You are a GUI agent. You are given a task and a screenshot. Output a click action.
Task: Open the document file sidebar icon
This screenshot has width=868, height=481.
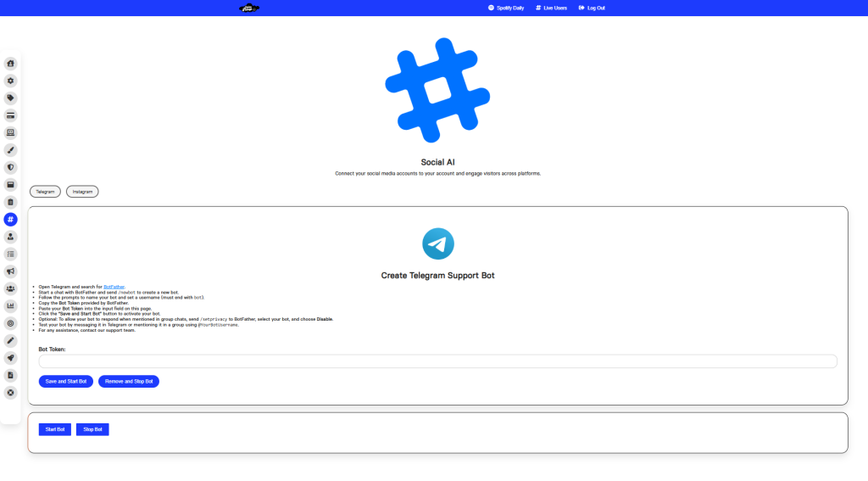pyautogui.click(x=10, y=375)
